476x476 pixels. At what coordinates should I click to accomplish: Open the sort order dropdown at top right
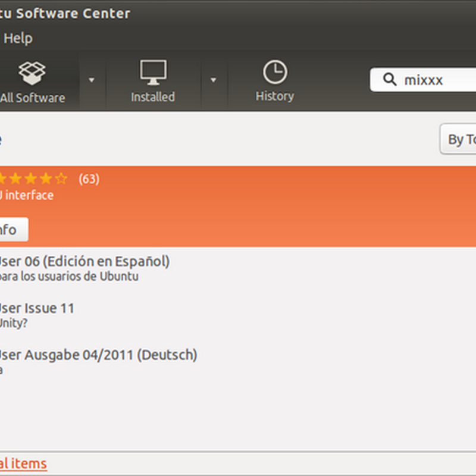(458, 139)
